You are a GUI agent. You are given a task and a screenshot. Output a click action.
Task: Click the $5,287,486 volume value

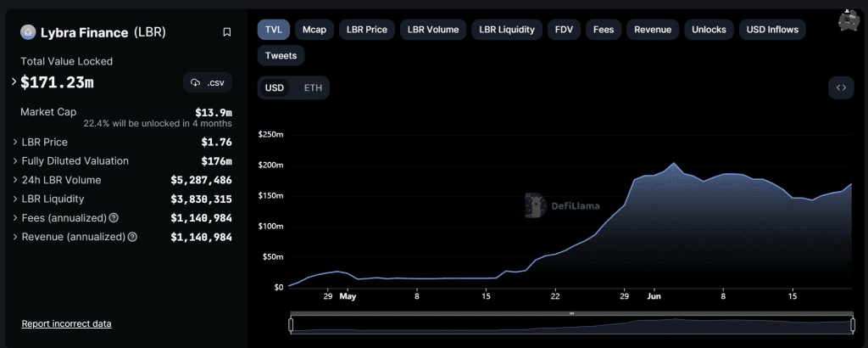pos(202,180)
